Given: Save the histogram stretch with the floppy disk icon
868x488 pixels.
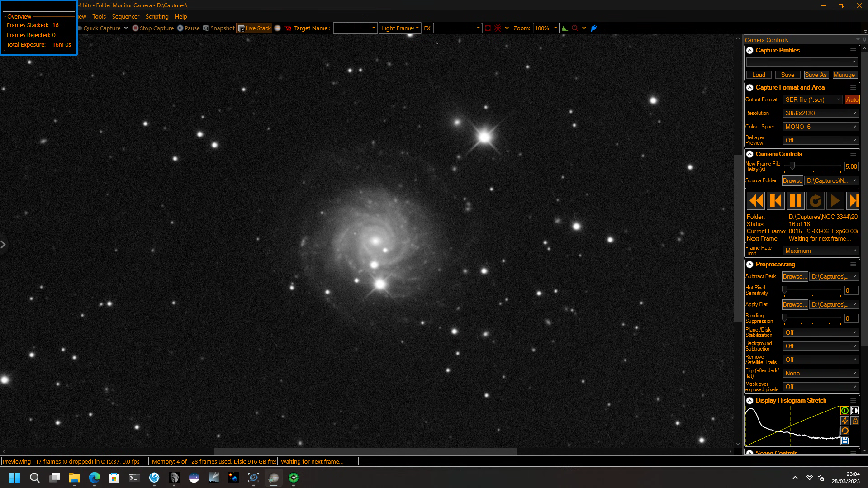Looking at the screenshot, I should pos(844,441).
